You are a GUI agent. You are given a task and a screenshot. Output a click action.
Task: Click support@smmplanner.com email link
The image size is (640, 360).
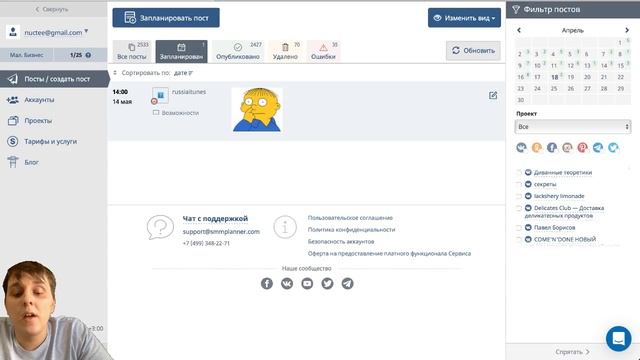pyautogui.click(x=221, y=231)
